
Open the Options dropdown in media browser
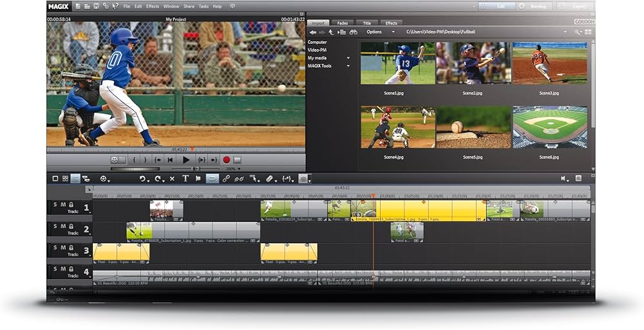pyautogui.click(x=392, y=32)
